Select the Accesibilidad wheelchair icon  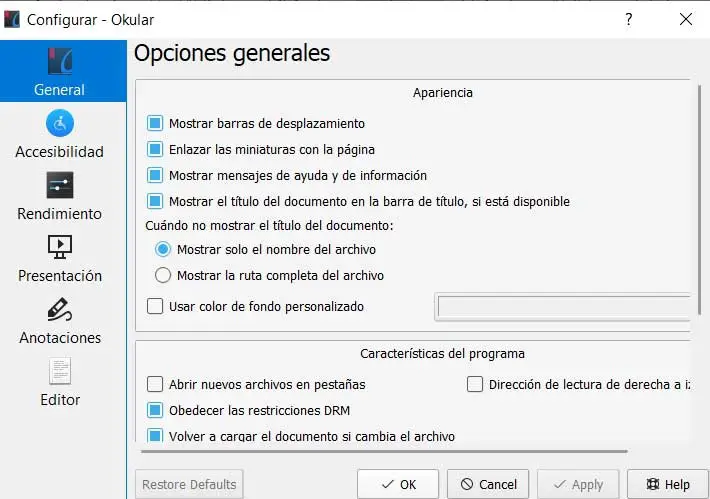(60, 123)
